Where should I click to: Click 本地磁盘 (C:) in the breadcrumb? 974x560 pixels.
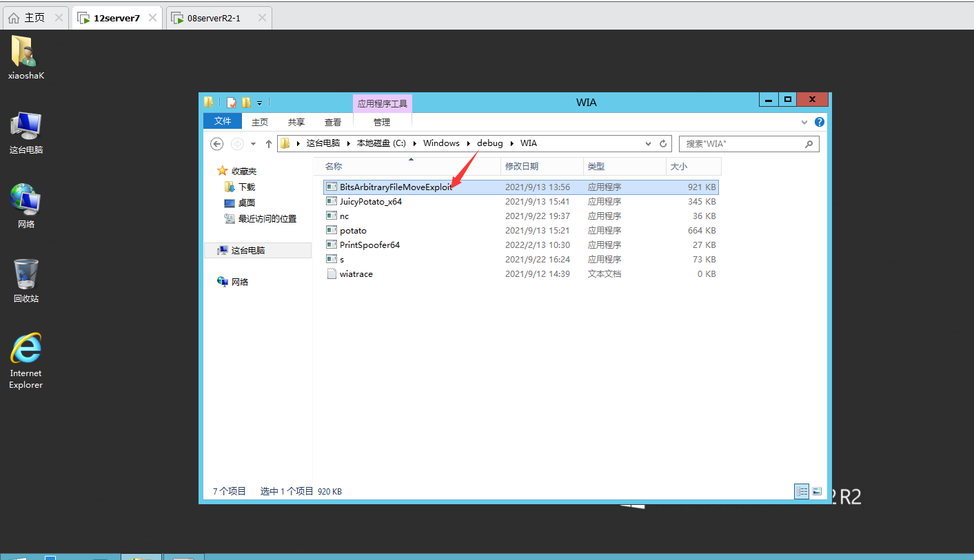tap(381, 143)
